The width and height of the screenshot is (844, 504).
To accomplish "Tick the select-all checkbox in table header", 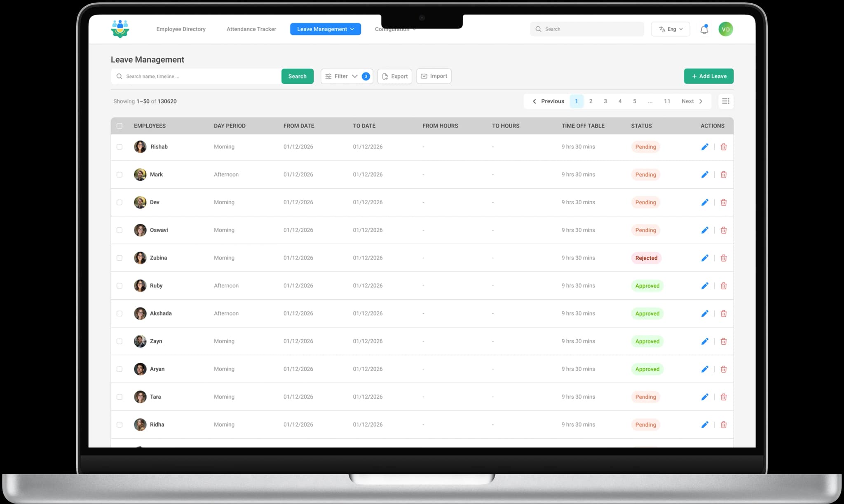I will pyautogui.click(x=120, y=126).
